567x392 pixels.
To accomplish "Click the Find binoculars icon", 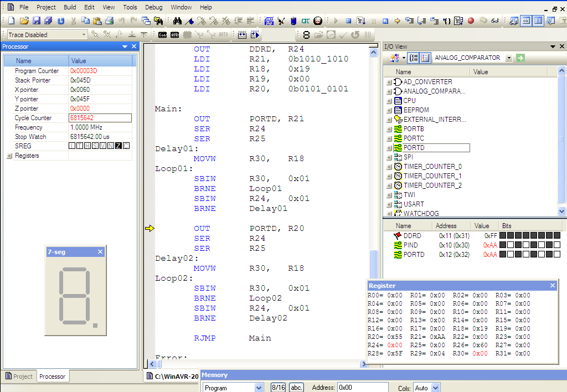I will pos(177,21).
